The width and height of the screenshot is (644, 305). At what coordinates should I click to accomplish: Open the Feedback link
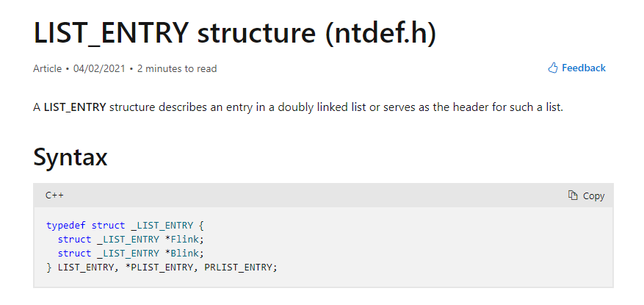click(x=576, y=68)
